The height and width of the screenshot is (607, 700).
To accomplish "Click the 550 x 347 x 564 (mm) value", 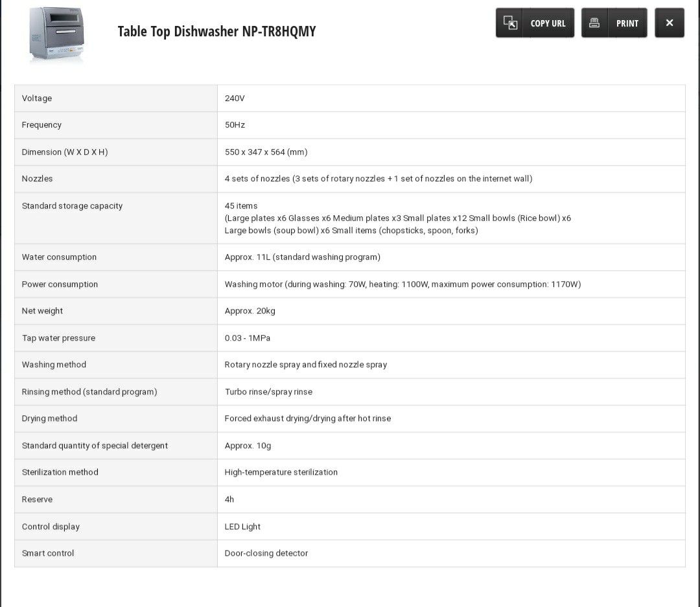I will 266,152.
